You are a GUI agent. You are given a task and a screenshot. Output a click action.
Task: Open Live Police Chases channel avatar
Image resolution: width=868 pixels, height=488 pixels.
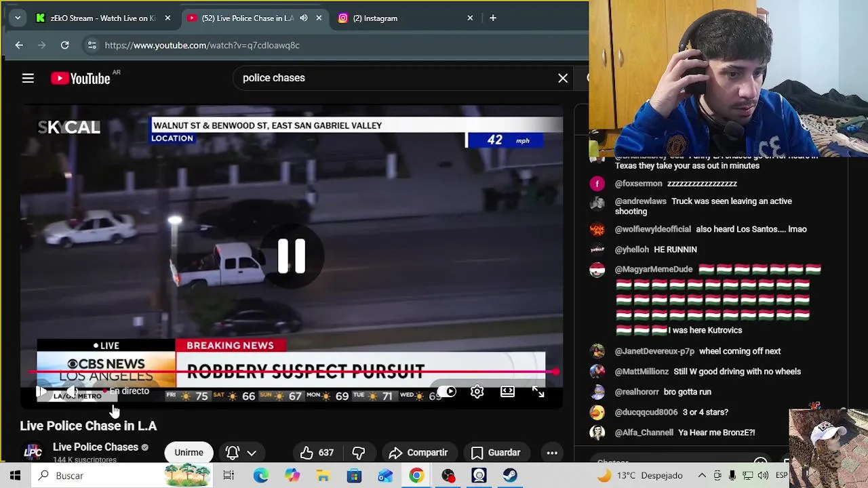pos(33,452)
